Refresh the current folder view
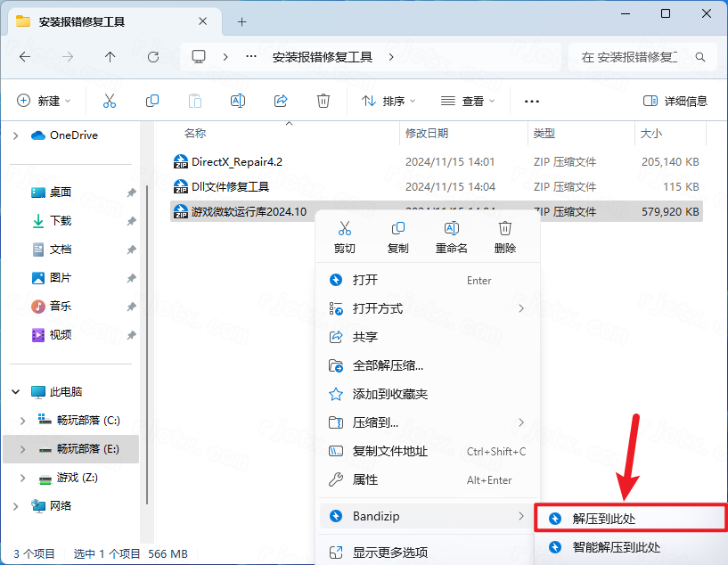The height and width of the screenshot is (565, 728). [152, 57]
